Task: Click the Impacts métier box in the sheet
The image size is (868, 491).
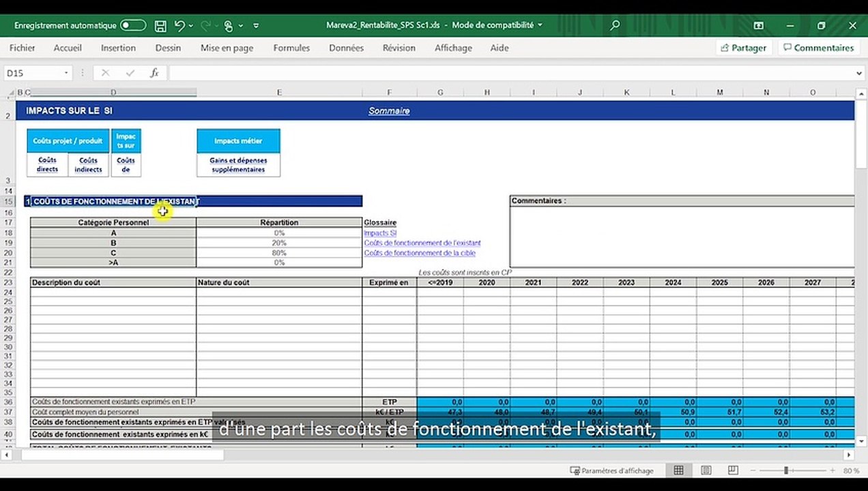Action: click(x=238, y=141)
